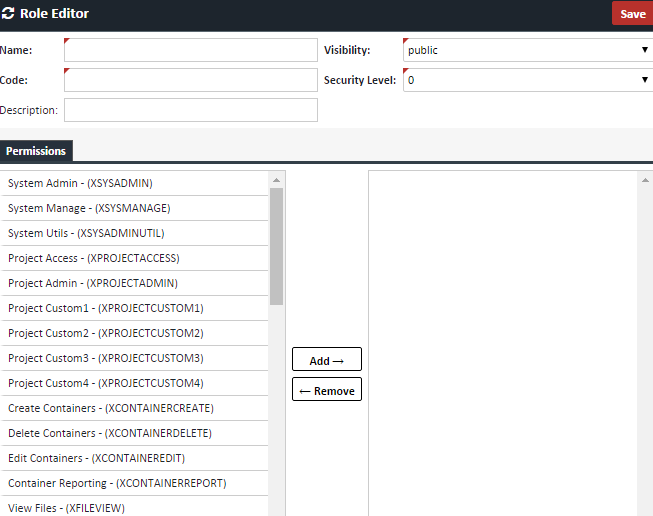Switch to the Permissions tab
Image resolution: width=653 pixels, height=516 pixels.
coord(36,151)
